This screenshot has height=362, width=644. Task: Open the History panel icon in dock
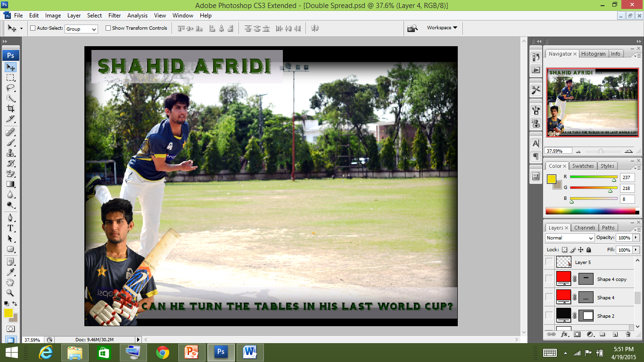[536, 57]
